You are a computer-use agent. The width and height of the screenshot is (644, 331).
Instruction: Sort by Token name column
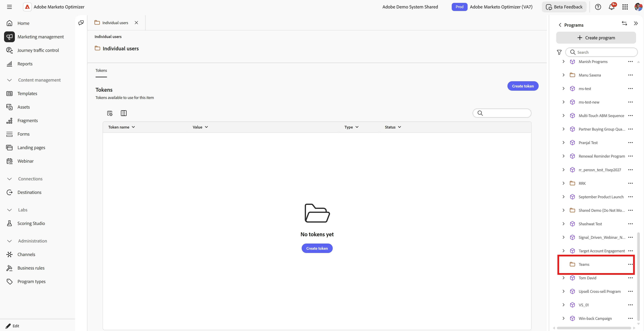(x=122, y=127)
